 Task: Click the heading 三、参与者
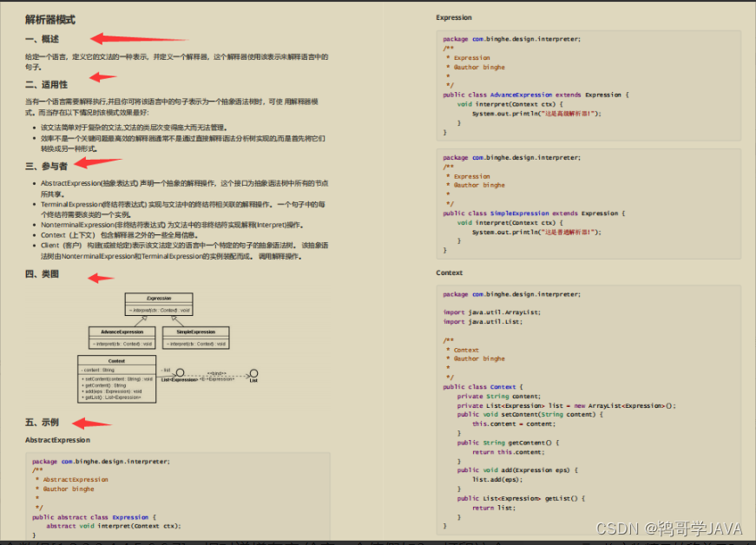46,167
